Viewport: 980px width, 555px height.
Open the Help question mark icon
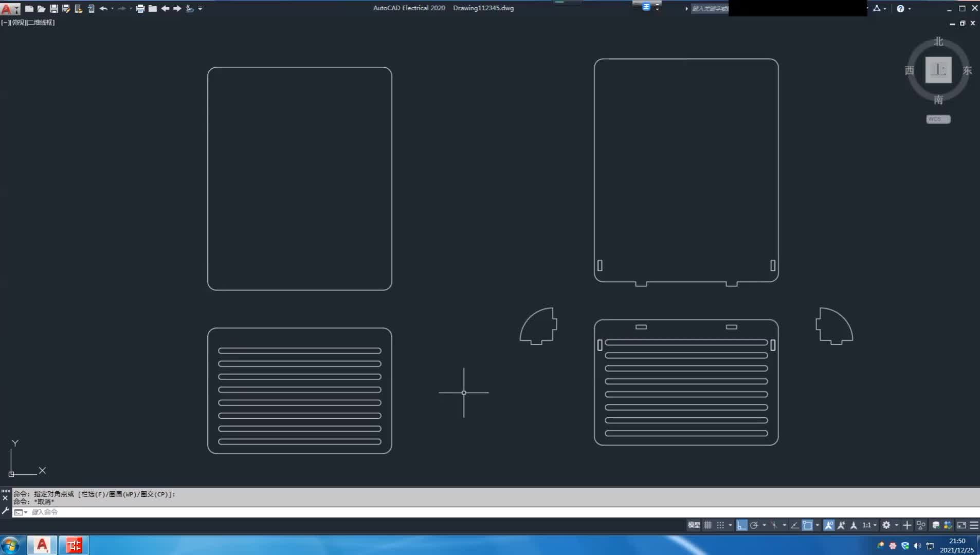click(900, 8)
